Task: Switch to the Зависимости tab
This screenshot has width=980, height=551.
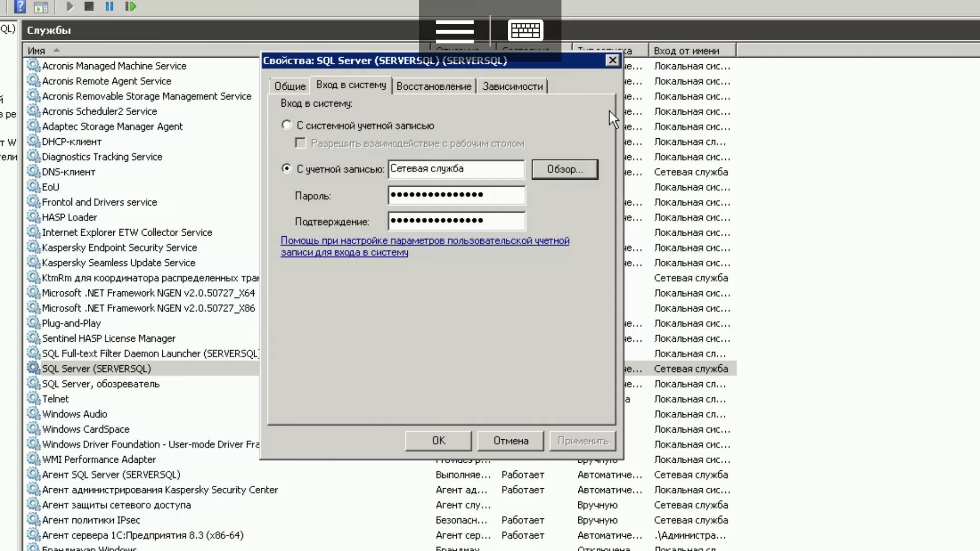Action: [512, 86]
